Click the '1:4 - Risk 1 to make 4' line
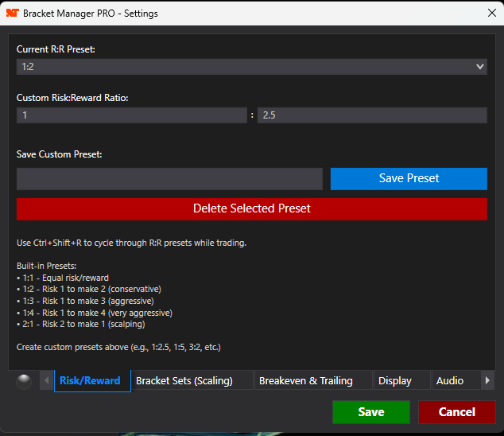The width and height of the screenshot is (504, 436). (95, 313)
